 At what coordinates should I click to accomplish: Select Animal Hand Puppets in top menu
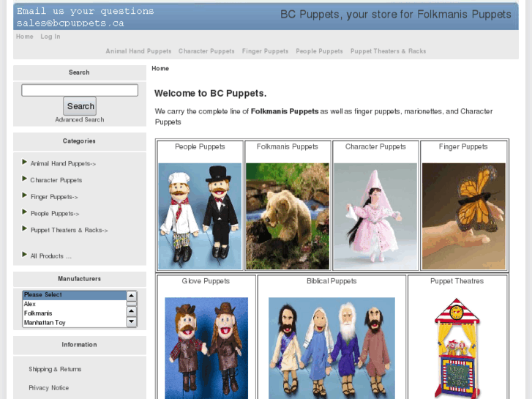tap(138, 51)
